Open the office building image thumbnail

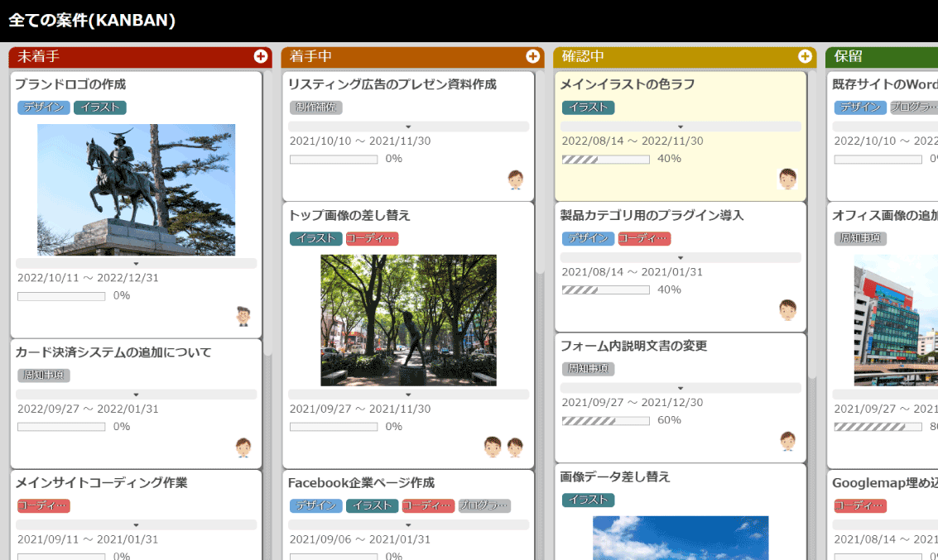pyautogui.click(x=896, y=320)
